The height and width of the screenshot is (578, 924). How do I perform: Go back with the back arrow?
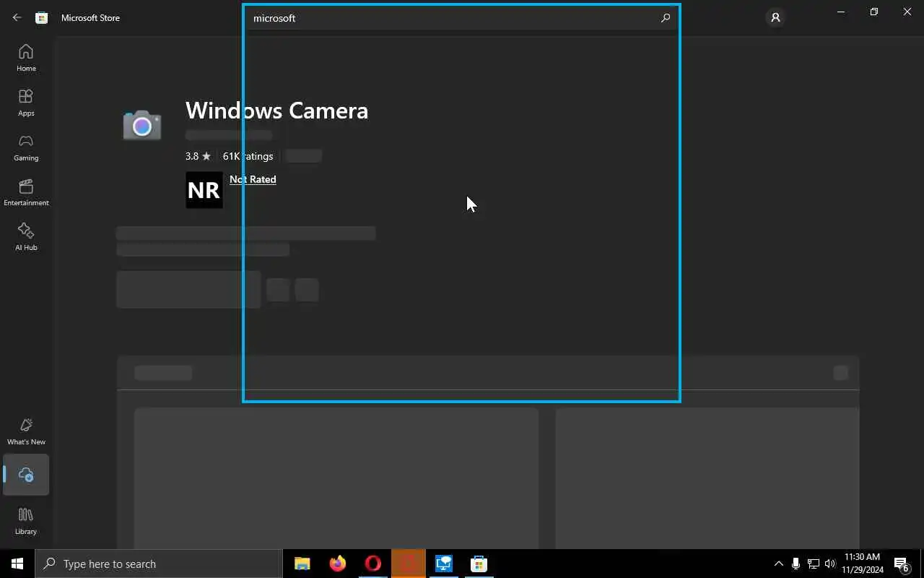[17, 17]
